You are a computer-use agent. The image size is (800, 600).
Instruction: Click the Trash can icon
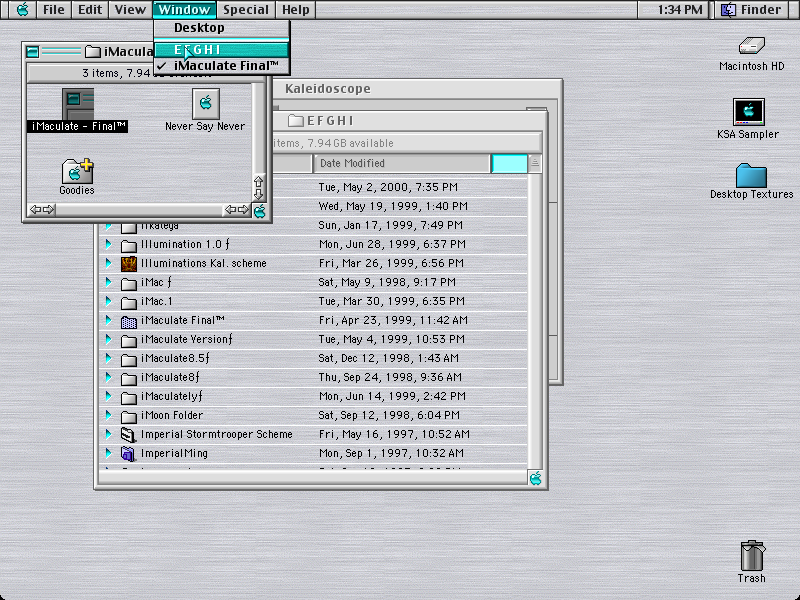pos(752,556)
